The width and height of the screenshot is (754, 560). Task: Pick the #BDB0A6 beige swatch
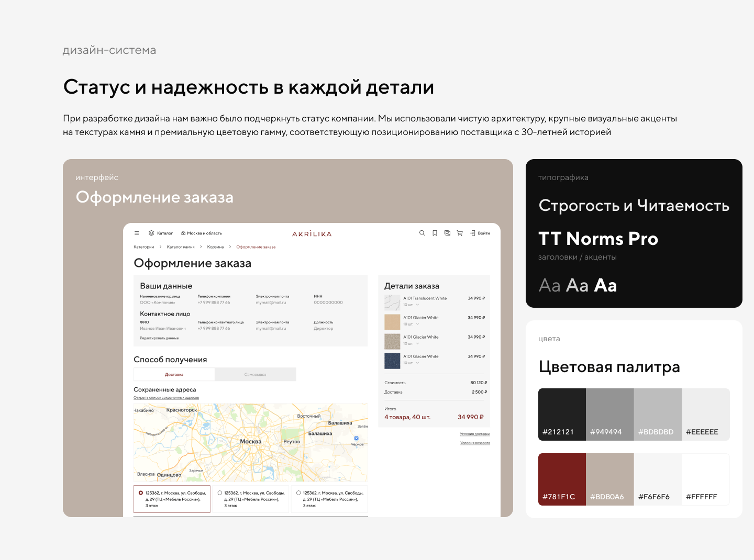coord(610,479)
